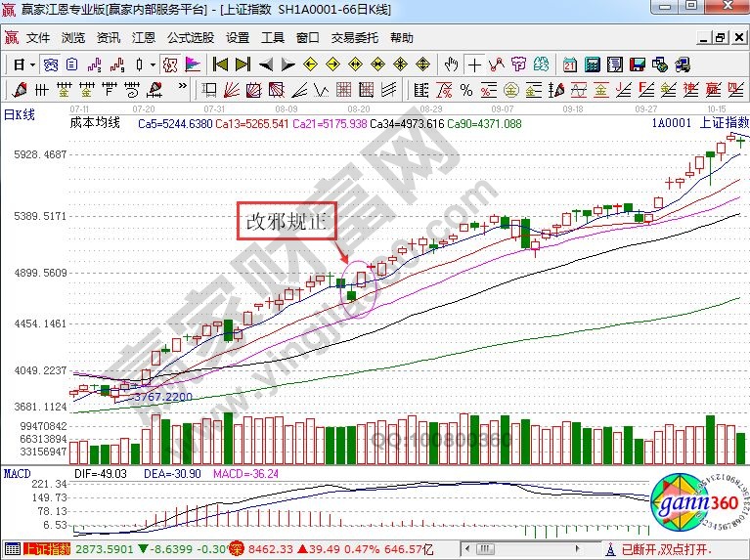Click the gray left-pointing triangle arrow

tap(265, 65)
